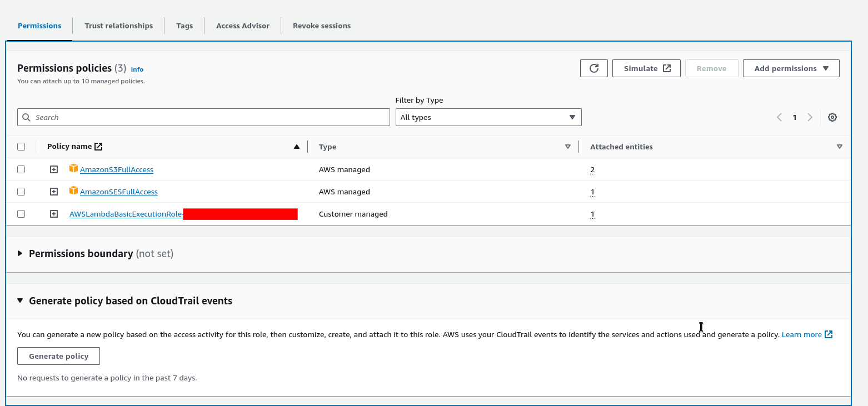
Task: Open the Revoke sessions tab
Action: (x=322, y=26)
